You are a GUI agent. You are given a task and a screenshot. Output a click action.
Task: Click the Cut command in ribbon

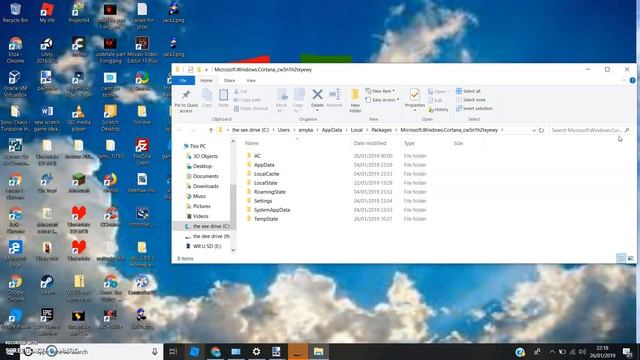point(240,91)
